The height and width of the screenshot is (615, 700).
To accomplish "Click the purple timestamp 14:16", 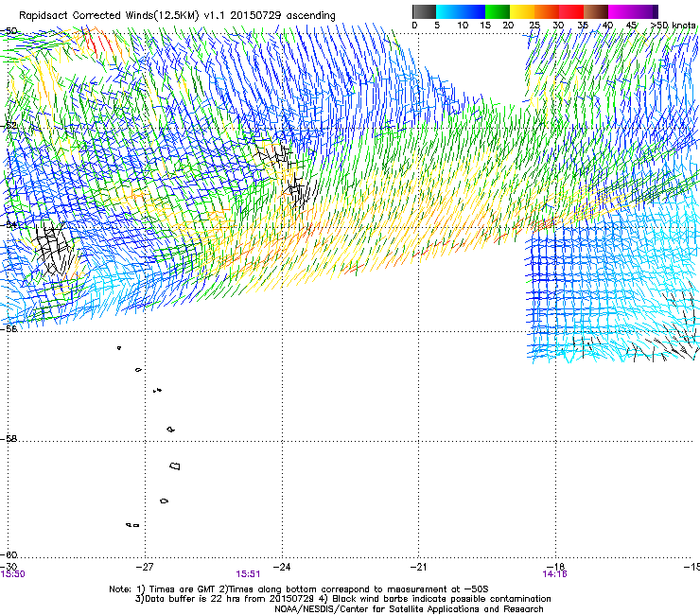I will (x=554, y=574).
